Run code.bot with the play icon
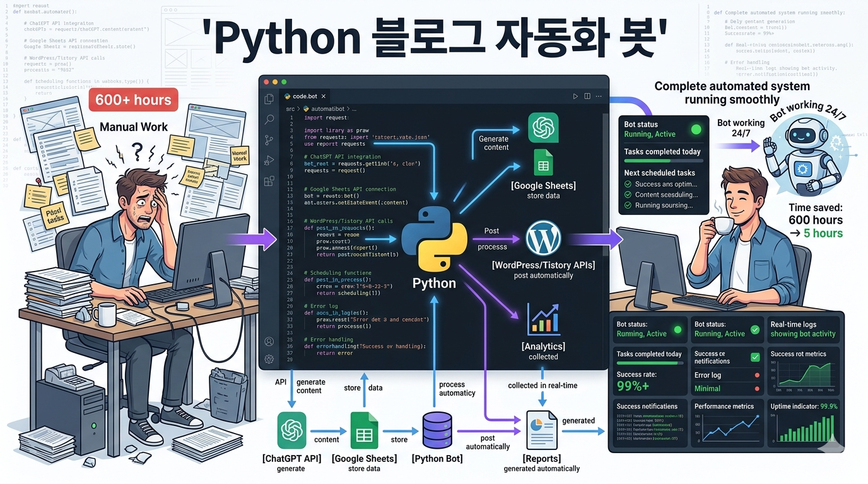The width and height of the screenshot is (868, 484). click(x=575, y=96)
